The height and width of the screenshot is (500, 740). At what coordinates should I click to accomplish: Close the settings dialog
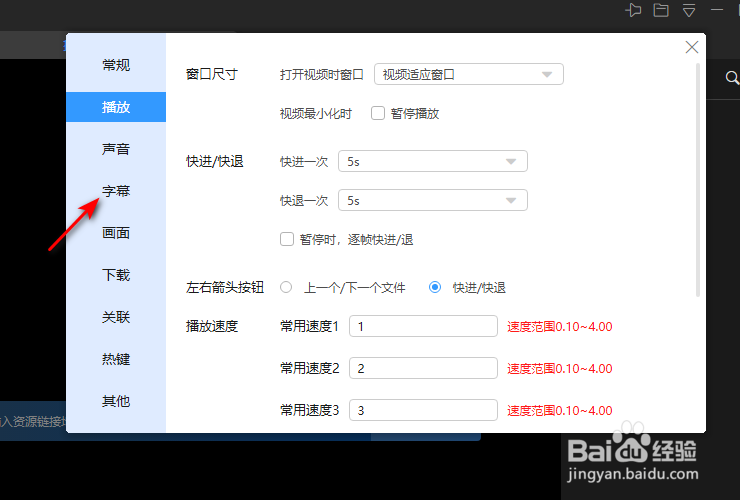point(692,47)
